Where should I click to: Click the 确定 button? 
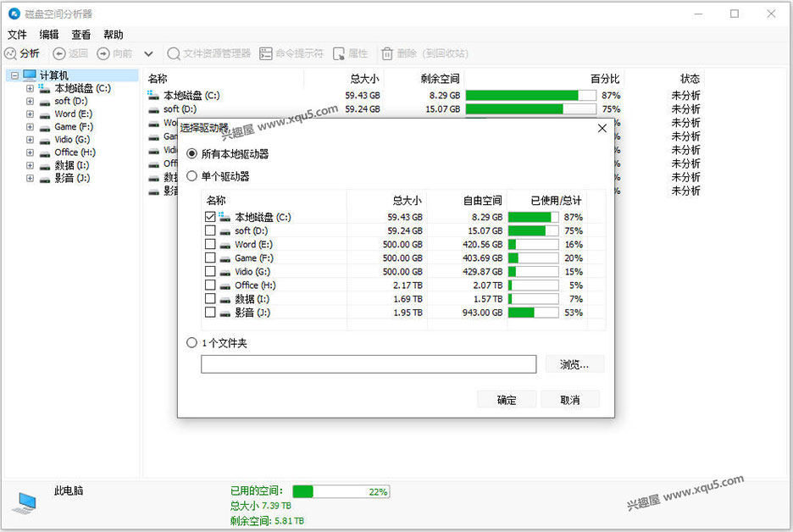507,399
